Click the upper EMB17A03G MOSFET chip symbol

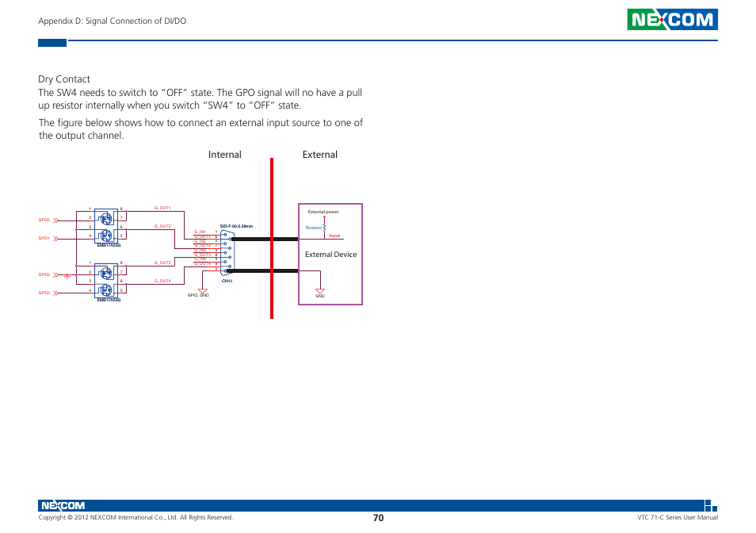pos(106,226)
